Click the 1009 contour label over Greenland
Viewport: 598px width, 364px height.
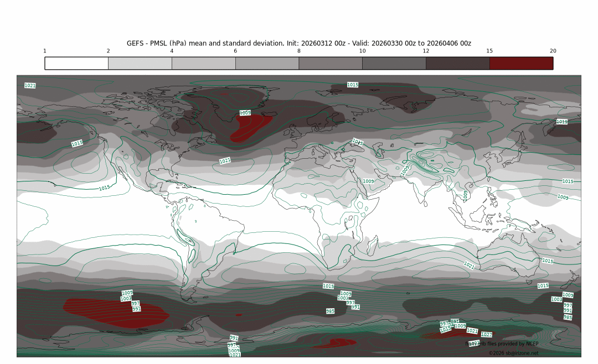(x=245, y=113)
